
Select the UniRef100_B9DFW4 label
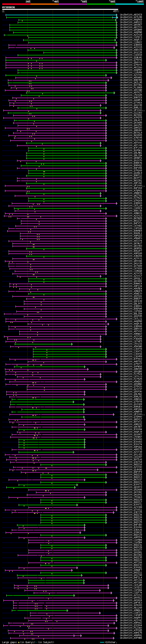pos(131,309)
